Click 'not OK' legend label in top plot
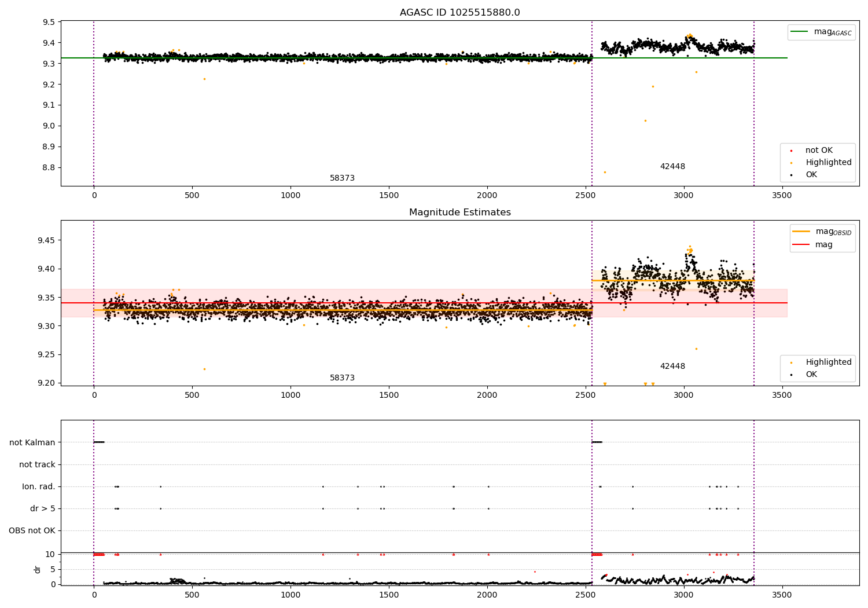This screenshot has width=868, height=608. click(819, 151)
